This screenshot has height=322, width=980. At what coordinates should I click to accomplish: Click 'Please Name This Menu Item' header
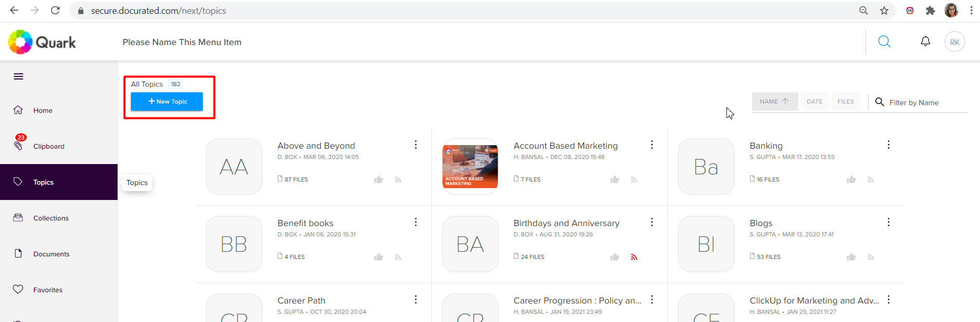click(182, 42)
